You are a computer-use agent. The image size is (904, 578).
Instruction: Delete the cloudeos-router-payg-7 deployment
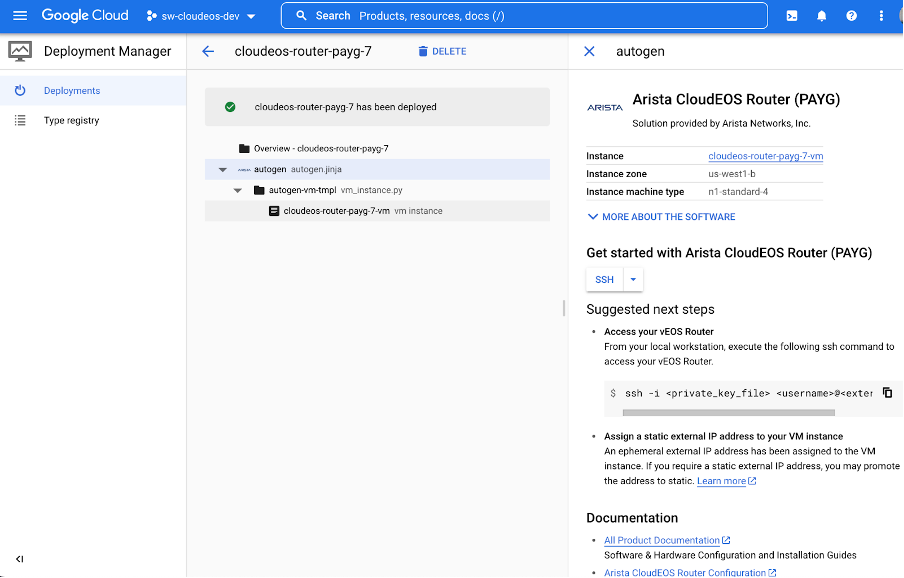click(442, 51)
